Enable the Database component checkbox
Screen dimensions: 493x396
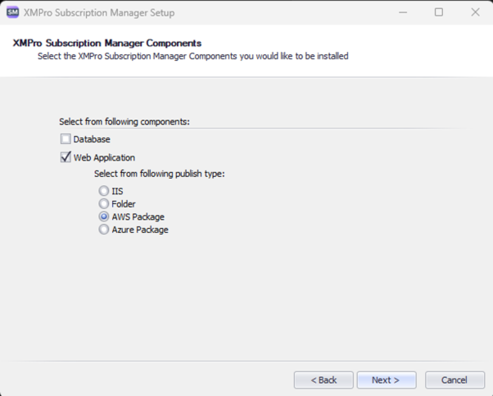[66, 139]
